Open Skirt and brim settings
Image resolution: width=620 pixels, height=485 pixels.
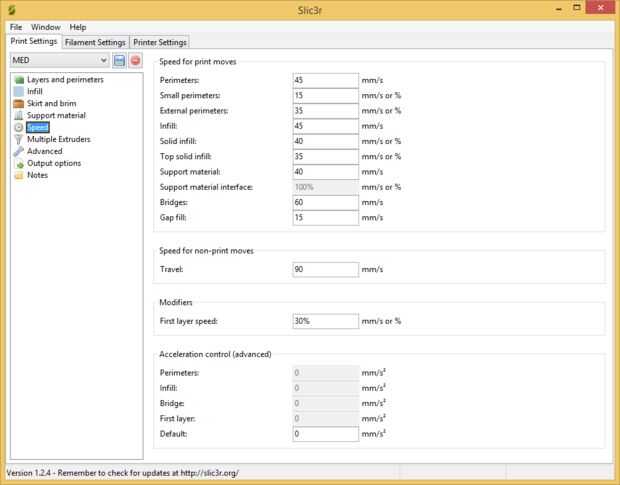pyautogui.click(x=52, y=104)
